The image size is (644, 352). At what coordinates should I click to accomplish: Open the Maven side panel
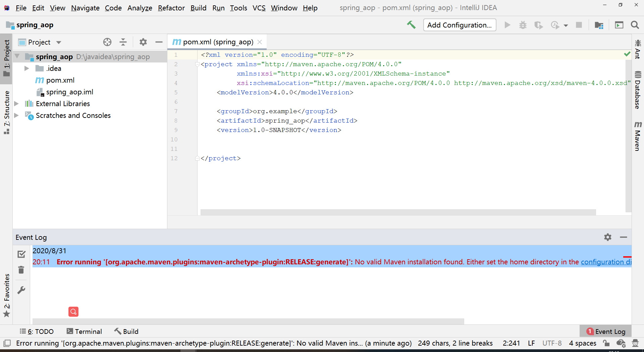638,136
